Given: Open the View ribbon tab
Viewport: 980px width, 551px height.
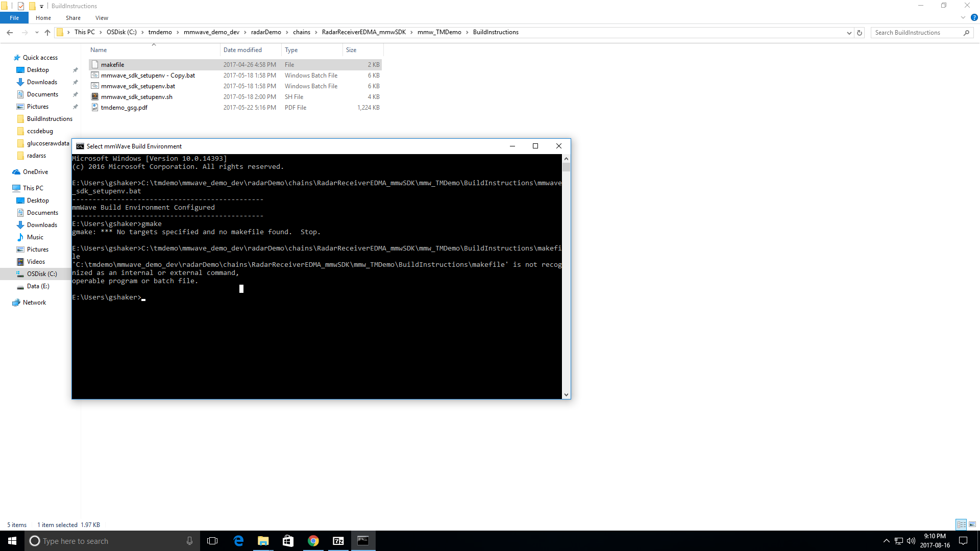Looking at the screenshot, I should pyautogui.click(x=102, y=18).
